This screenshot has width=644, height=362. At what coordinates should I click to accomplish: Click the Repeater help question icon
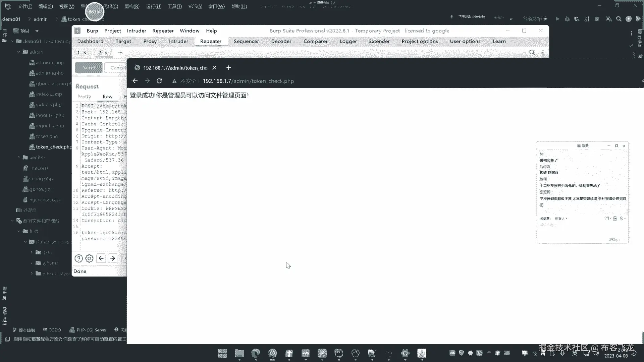(78, 258)
